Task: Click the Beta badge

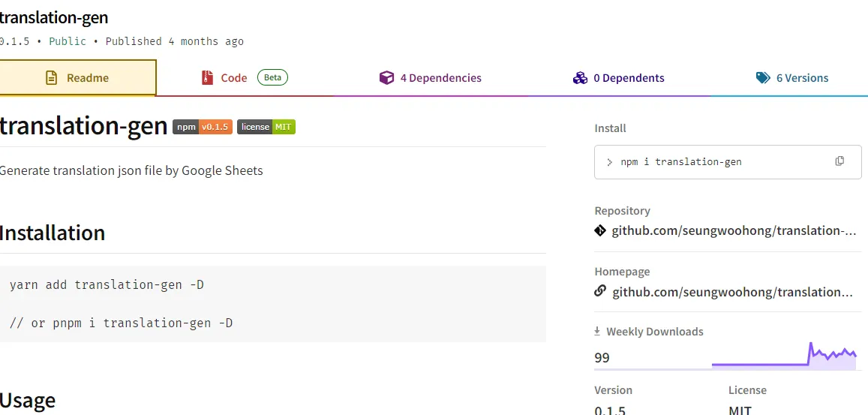Action: [272, 77]
